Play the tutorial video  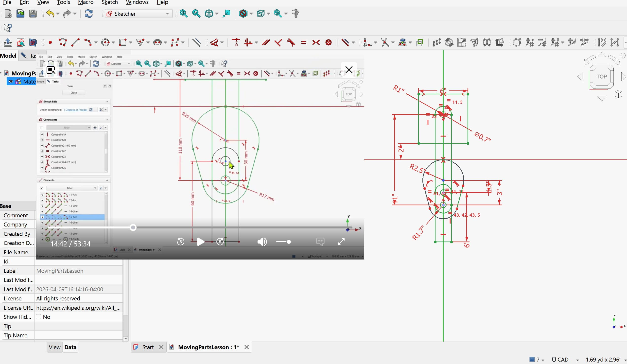(201, 242)
